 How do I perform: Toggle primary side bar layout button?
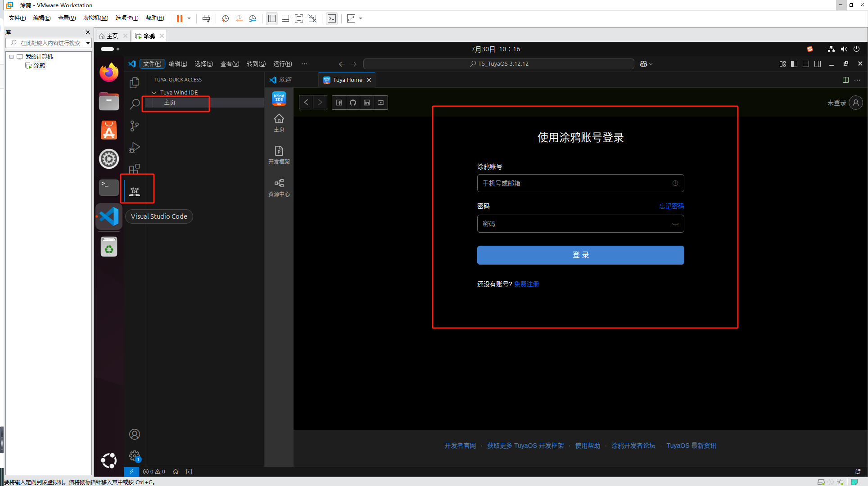click(794, 64)
